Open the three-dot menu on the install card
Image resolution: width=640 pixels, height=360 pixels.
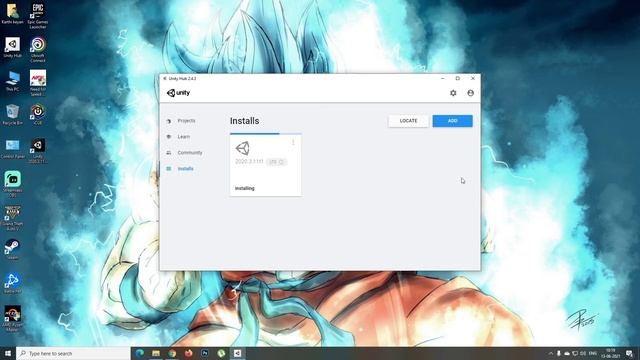coord(293,142)
